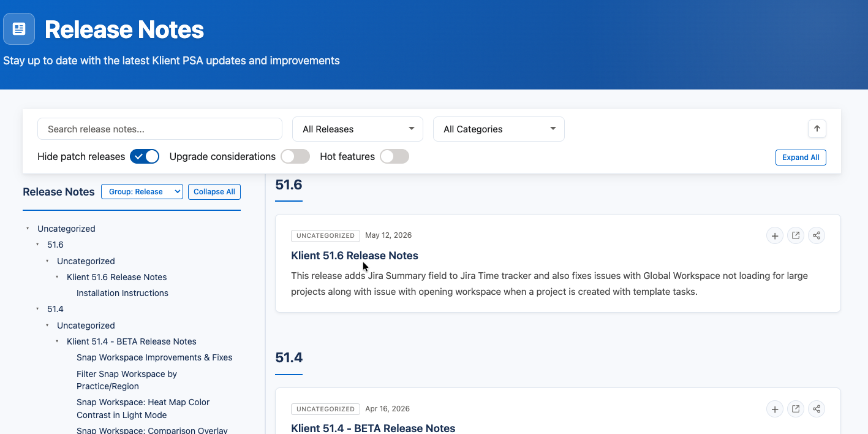Collapse the Uncategorized node under 51.4
The height and width of the screenshot is (434, 868).
(x=47, y=325)
